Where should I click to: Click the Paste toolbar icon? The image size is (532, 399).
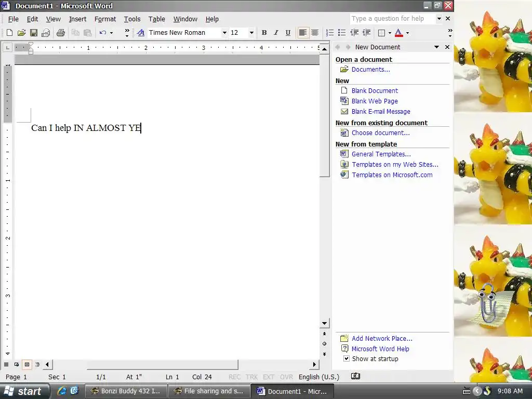(x=87, y=33)
